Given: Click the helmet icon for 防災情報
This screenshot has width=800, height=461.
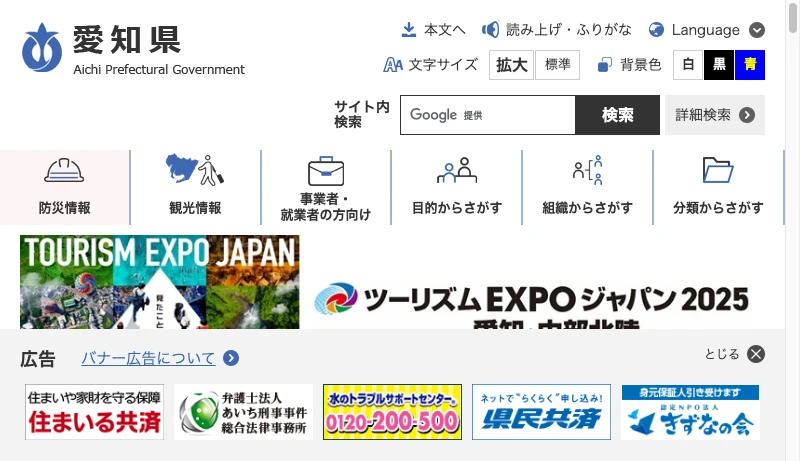Looking at the screenshot, I should (64, 170).
